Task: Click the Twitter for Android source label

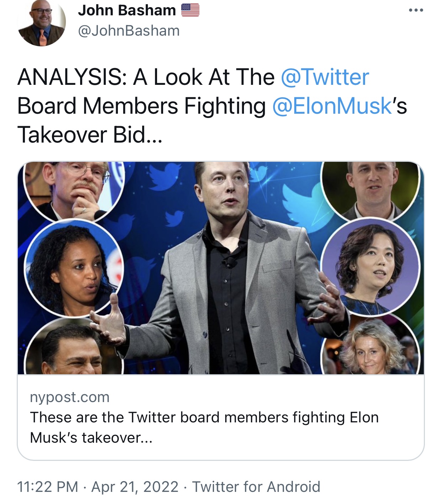Action: pyautogui.click(x=256, y=487)
